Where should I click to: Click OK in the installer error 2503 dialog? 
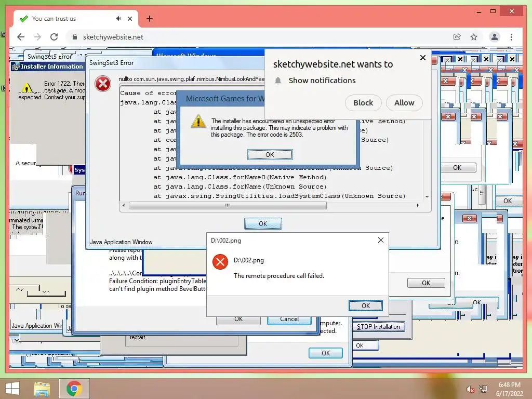tap(270, 155)
